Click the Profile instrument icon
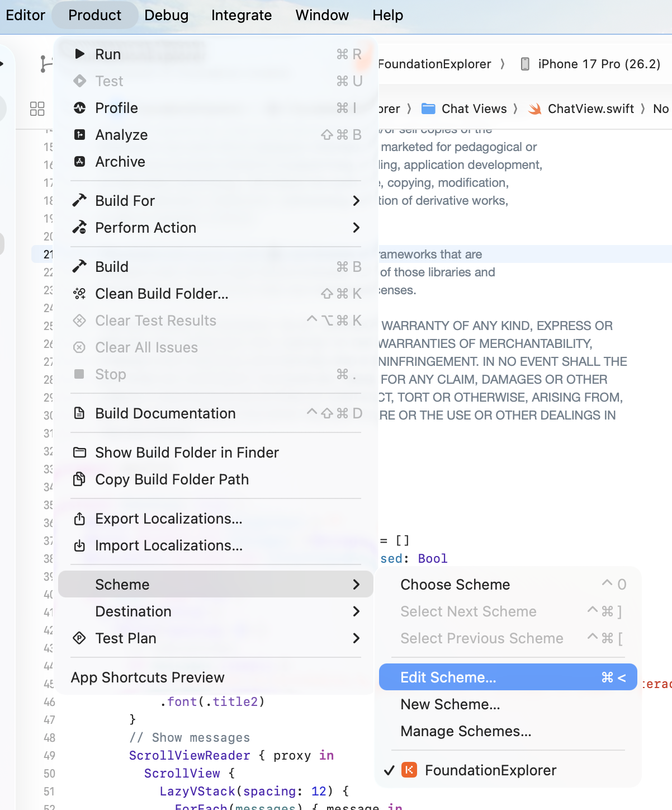Viewport: 672px width, 810px height. (79, 108)
